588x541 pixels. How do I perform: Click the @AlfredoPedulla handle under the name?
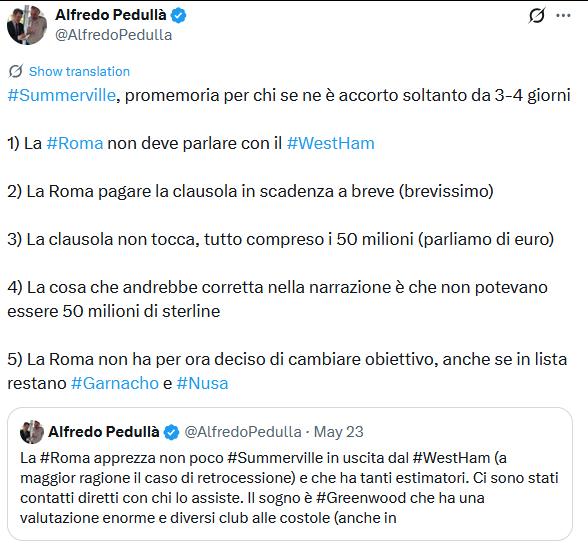point(114,35)
